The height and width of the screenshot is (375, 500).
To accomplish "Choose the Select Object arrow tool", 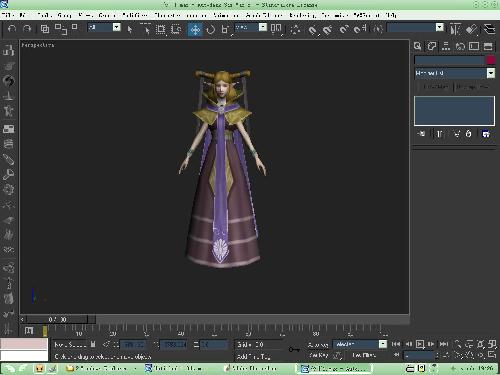I will [x=130, y=29].
